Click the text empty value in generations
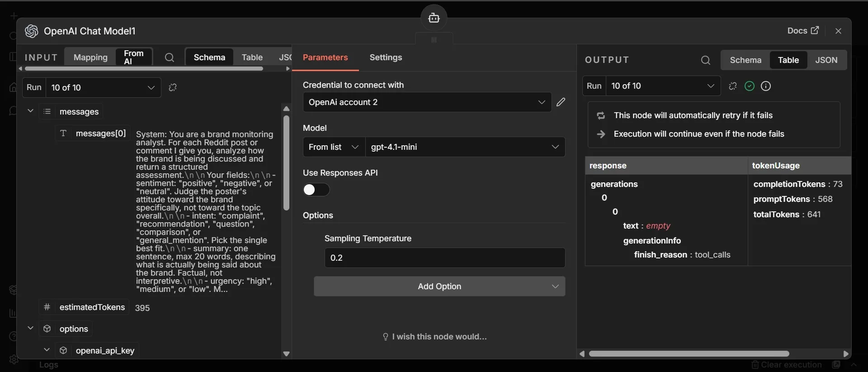This screenshot has height=372, width=868. tap(658, 226)
